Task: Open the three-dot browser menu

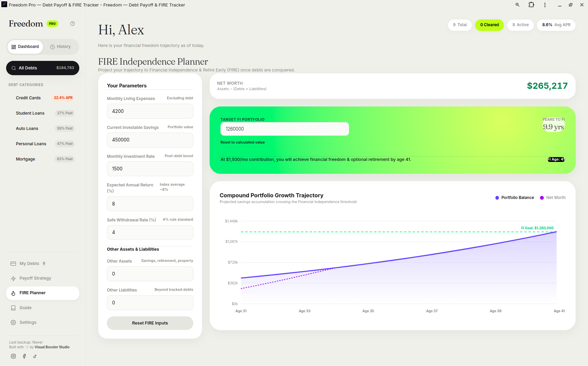Action: (545, 5)
